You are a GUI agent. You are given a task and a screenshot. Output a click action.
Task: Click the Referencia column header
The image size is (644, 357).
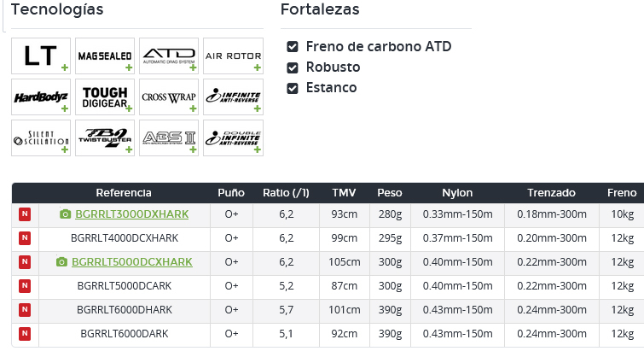(x=124, y=193)
